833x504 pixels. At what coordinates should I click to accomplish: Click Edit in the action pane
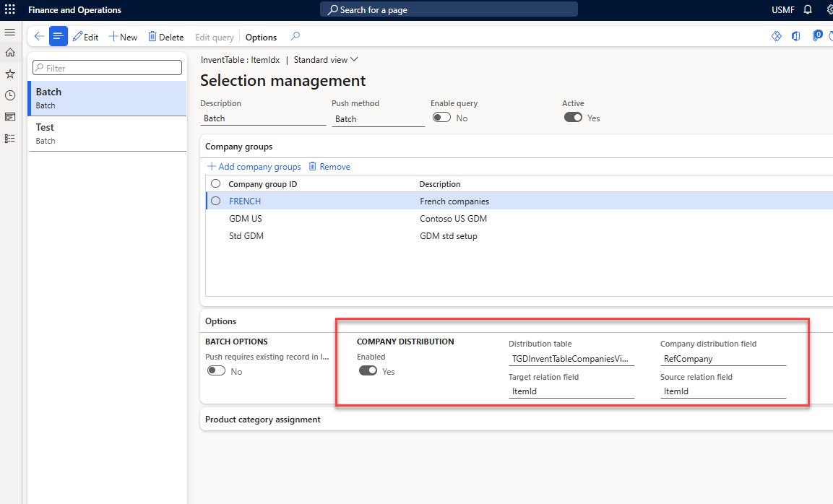coord(85,37)
